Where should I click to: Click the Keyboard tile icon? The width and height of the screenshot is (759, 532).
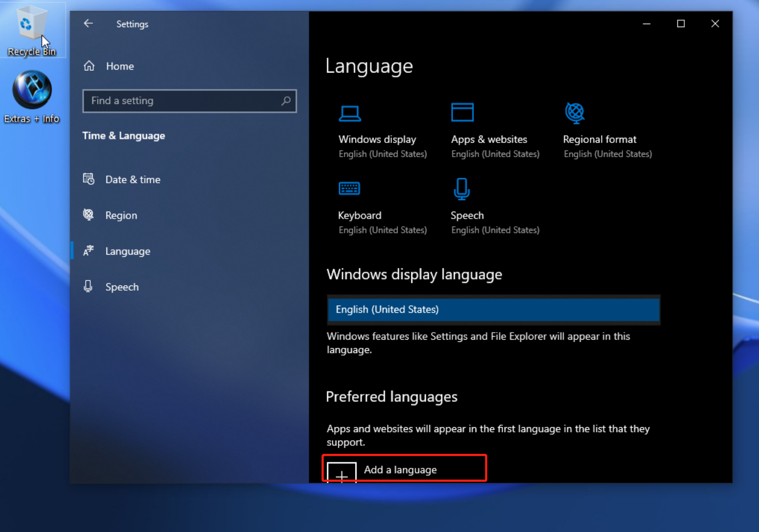349,188
